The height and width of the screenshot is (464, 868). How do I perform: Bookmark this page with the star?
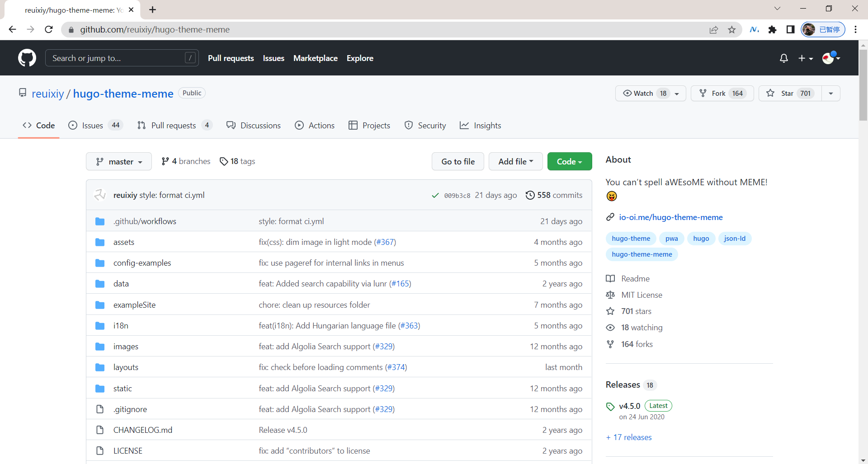732,30
